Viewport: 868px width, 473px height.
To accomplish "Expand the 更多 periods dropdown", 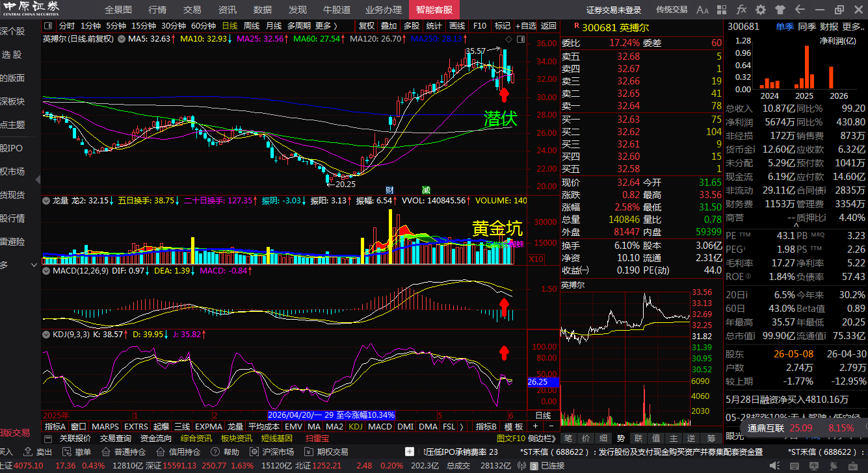I will tap(326, 26).
